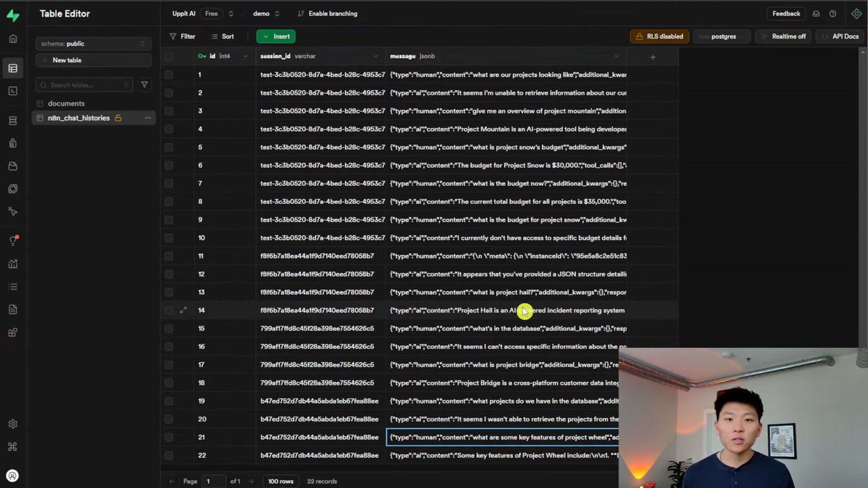
Task: Go to the next page arrow
Action: click(251, 481)
